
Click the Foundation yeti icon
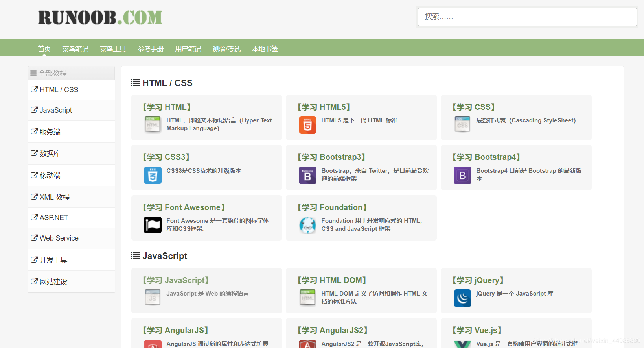tap(307, 225)
